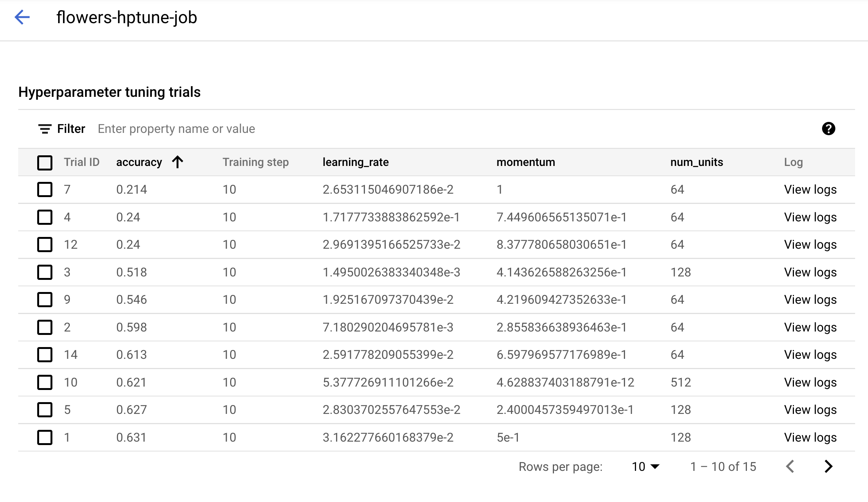Click the accuracy sort arrow icon
868x502 pixels.
(x=177, y=162)
